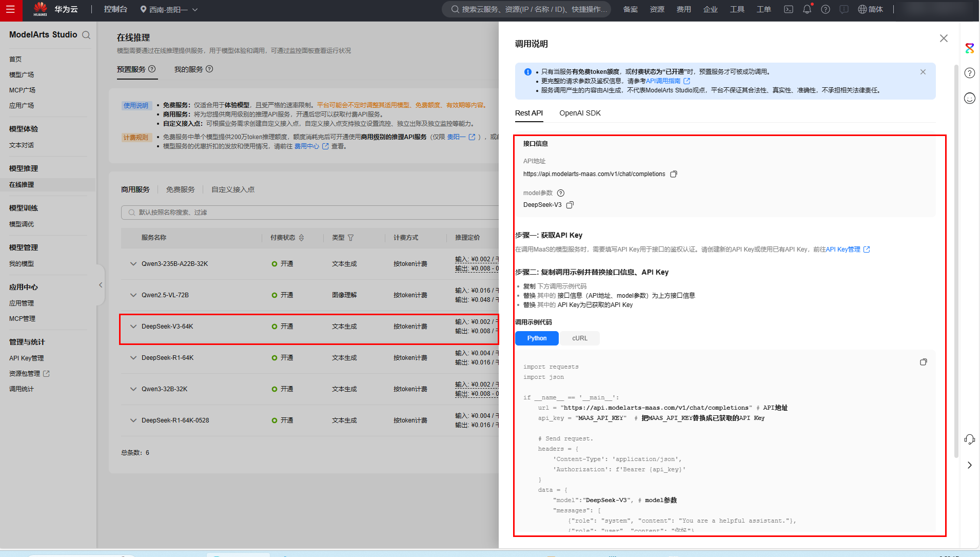Open the 费用中心 link
The width and height of the screenshot is (980, 557).
click(311, 146)
